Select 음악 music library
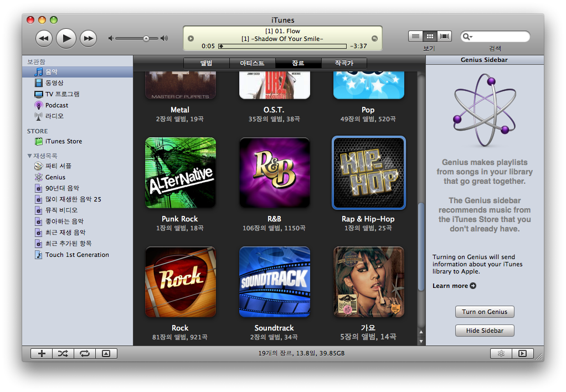This screenshot has width=566, height=392. coord(77,72)
